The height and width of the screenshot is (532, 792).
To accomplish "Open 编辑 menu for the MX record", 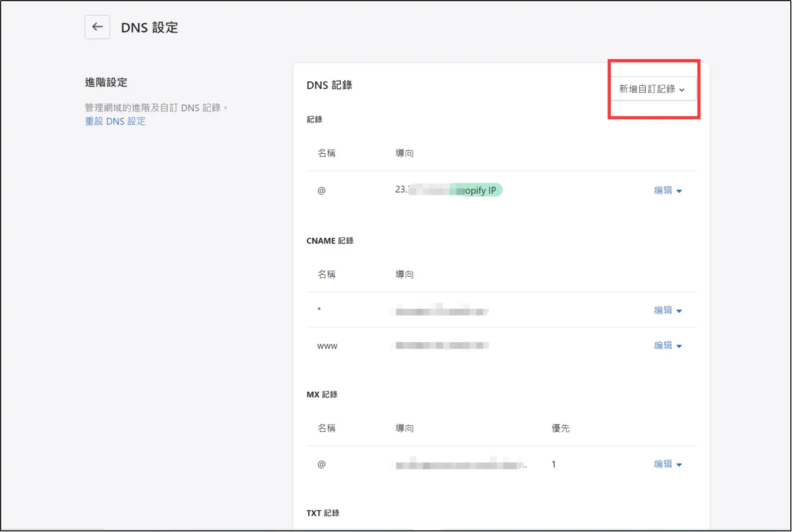I will tap(668, 464).
